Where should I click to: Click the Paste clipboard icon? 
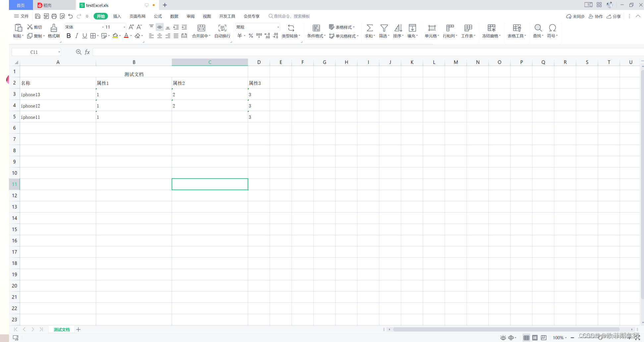pos(18,28)
